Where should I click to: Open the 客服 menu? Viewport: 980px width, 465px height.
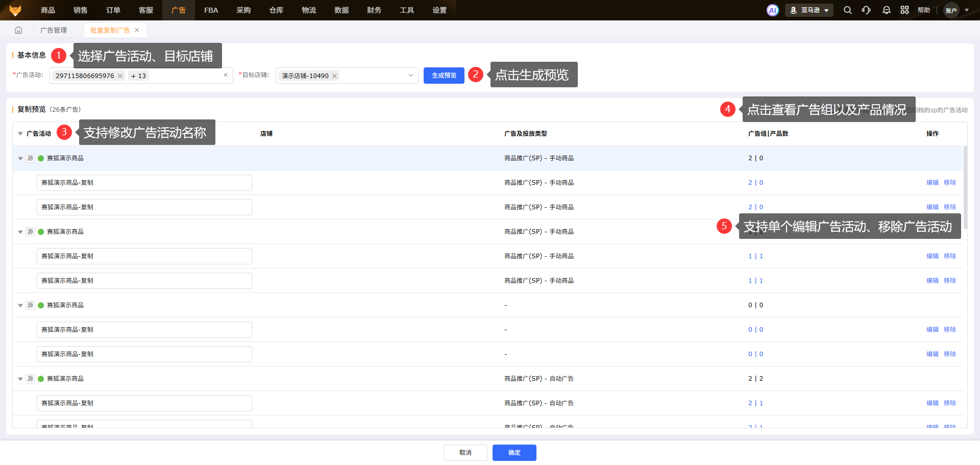click(146, 10)
